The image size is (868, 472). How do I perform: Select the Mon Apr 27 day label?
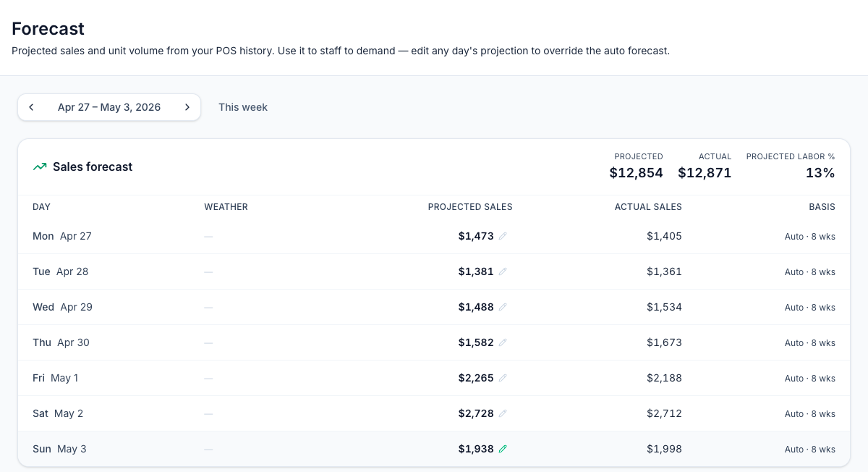62,236
